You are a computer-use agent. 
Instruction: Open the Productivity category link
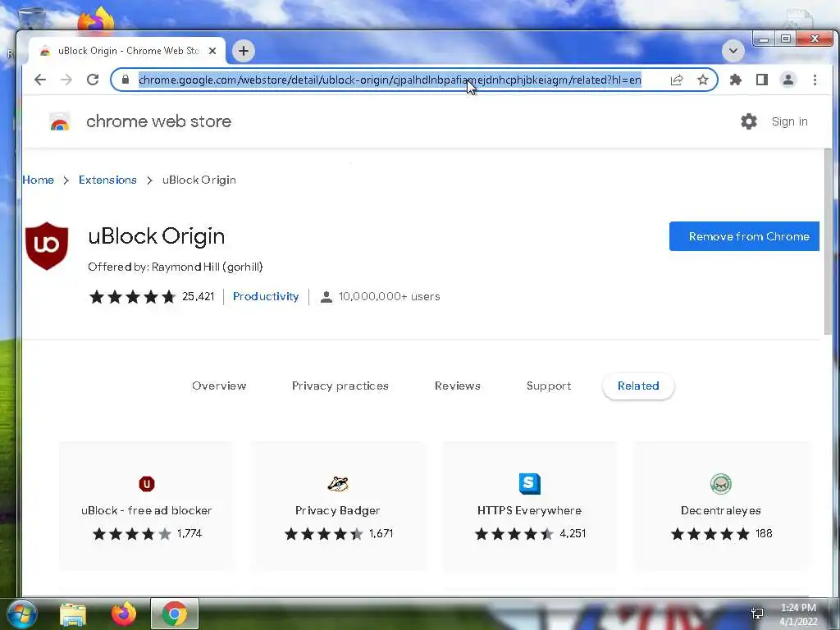click(266, 297)
